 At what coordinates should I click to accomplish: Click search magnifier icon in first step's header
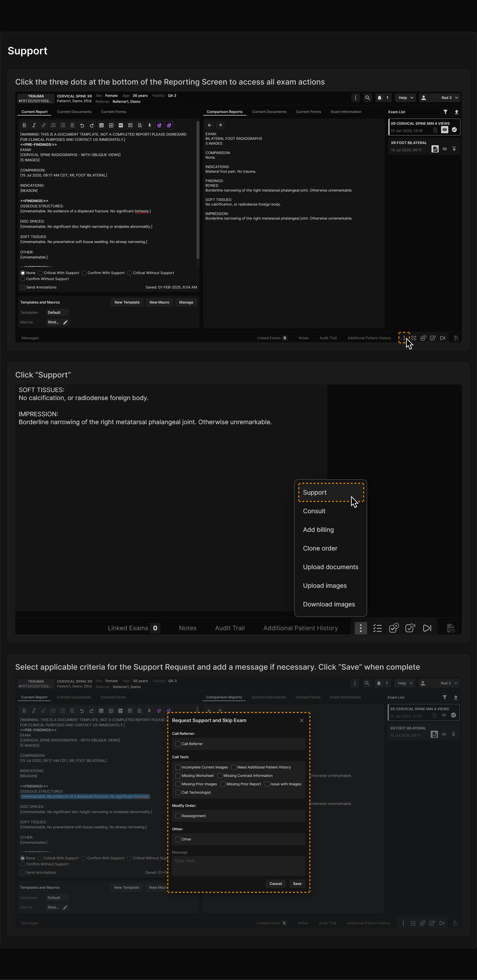pyautogui.click(x=367, y=98)
